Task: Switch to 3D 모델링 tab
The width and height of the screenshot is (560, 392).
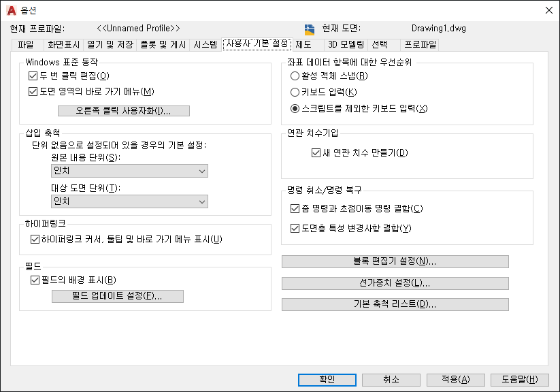Action: tap(346, 45)
